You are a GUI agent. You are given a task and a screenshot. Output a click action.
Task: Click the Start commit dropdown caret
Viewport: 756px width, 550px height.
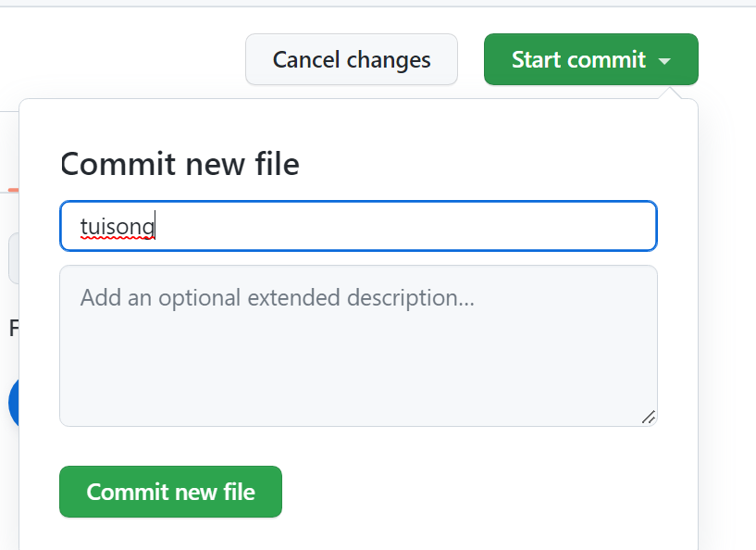664,61
